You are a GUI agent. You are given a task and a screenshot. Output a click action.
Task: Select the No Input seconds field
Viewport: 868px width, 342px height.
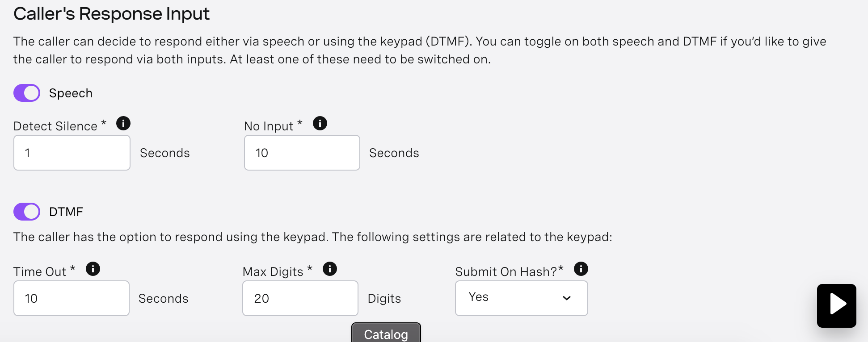pyautogui.click(x=302, y=153)
